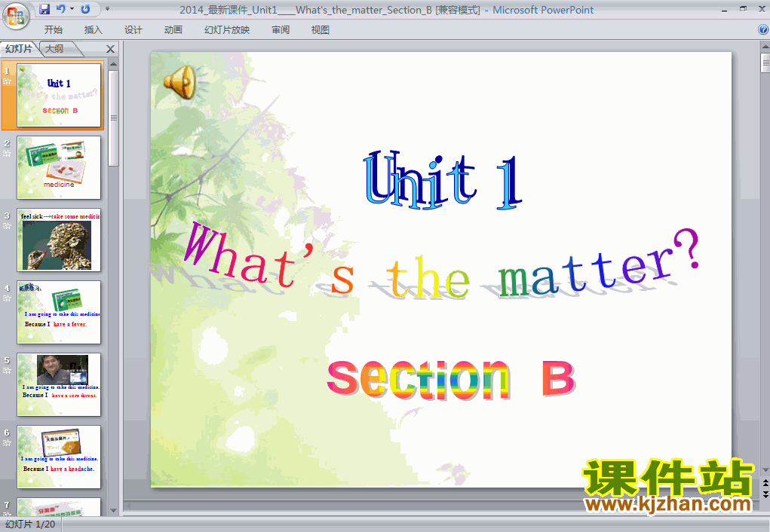The width and height of the screenshot is (770, 532).
Task: Select the Unit 1 WordArt title
Action: click(443, 180)
